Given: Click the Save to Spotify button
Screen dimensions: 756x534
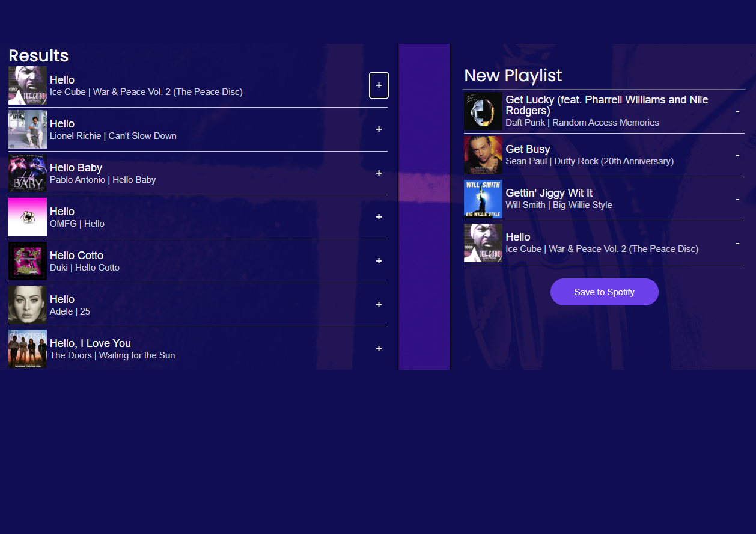Looking at the screenshot, I should pos(604,292).
